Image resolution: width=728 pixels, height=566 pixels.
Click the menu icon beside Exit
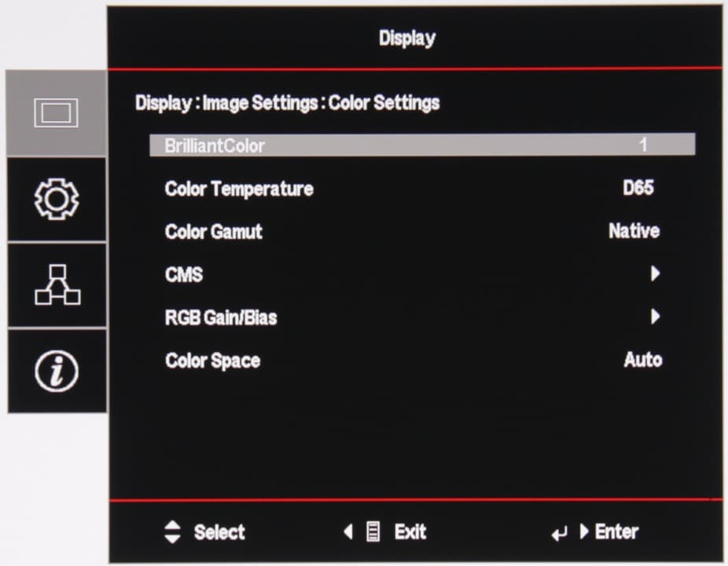373,531
